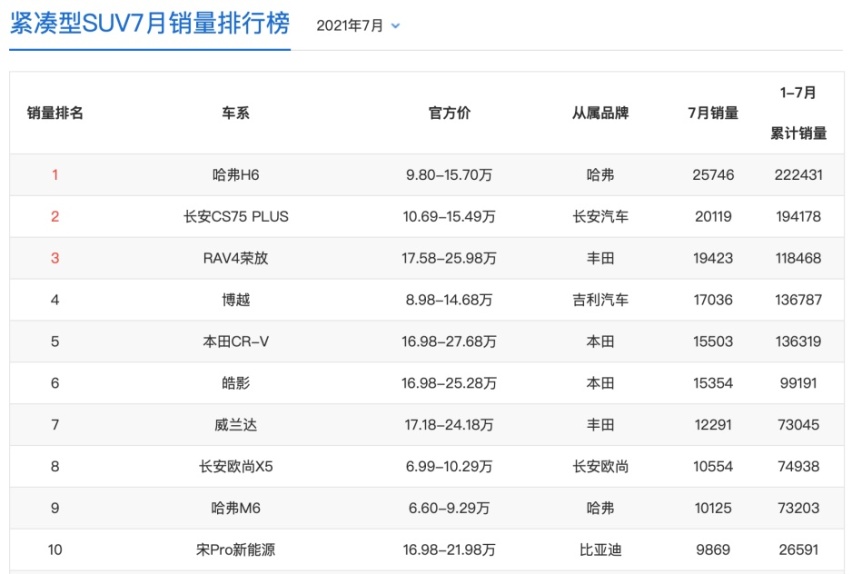The width and height of the screenshot is (852, 574).
Task: Click rank number 10
Action: pyautogui.click(x=55, y=550)
